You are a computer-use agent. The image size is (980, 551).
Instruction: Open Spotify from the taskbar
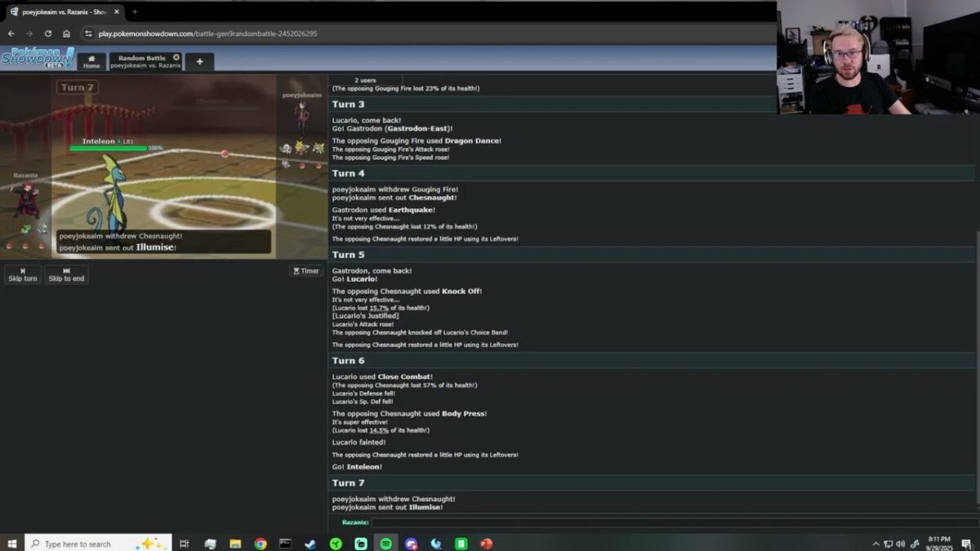coord(385,544)
